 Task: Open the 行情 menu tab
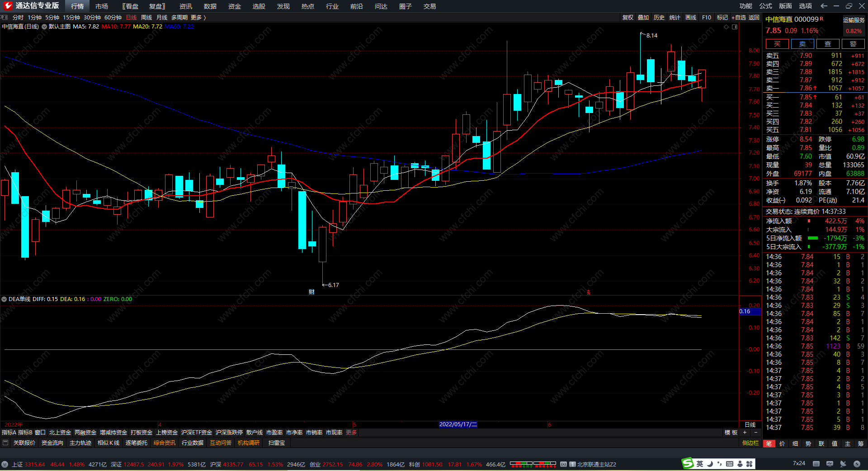(77, 6)
